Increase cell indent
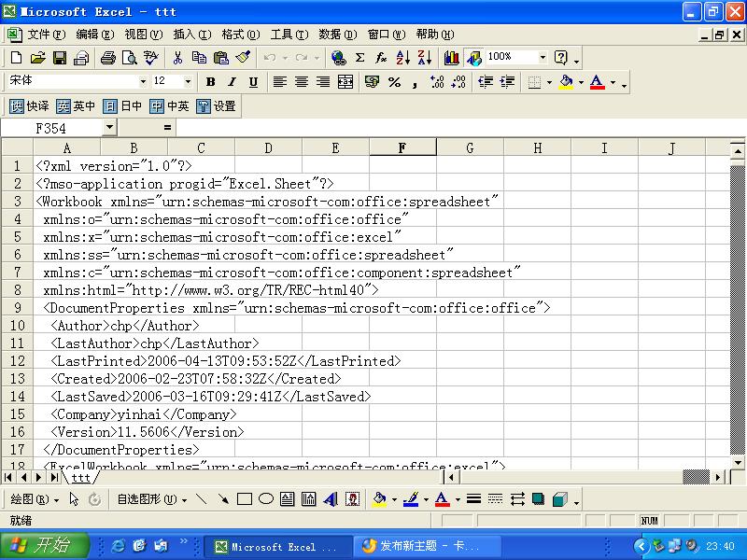Image resolution: width=747 pixels, height=560 pixels. 507,82
